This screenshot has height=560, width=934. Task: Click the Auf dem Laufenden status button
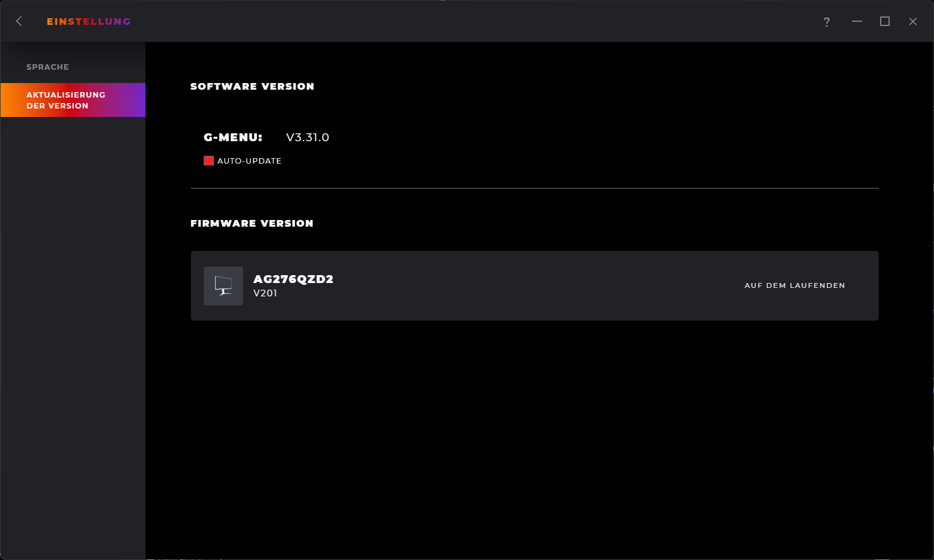point(795,285)
